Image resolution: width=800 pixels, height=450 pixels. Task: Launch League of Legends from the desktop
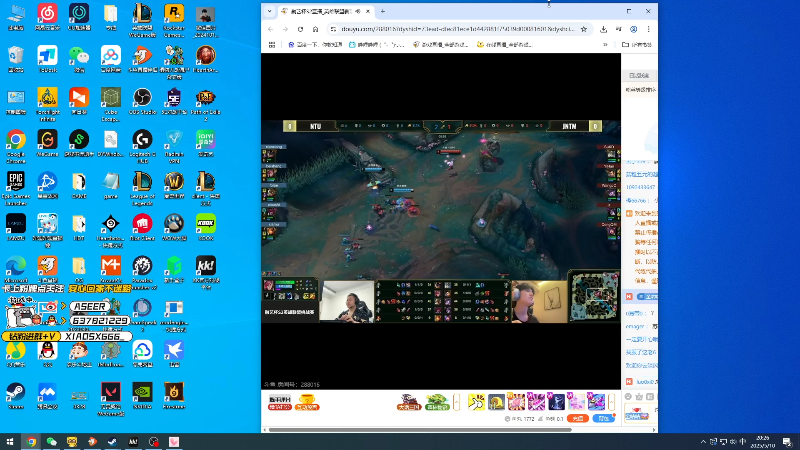click(x=142, y=188)
